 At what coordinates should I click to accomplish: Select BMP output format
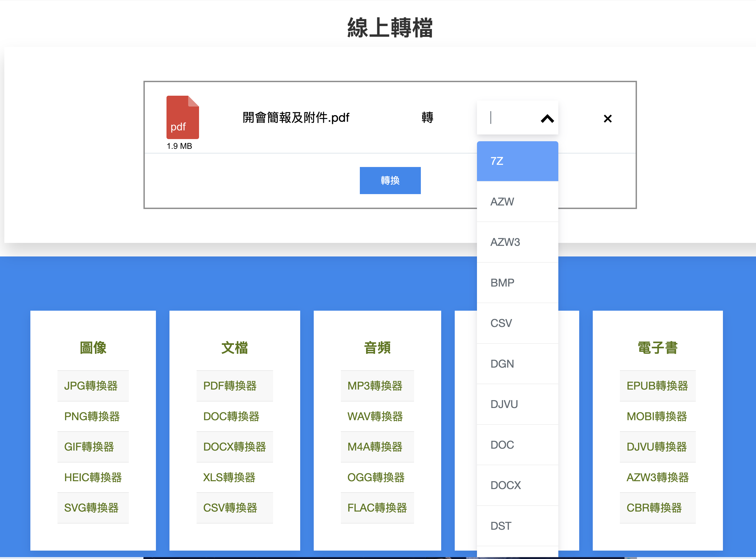pos(517,282)
